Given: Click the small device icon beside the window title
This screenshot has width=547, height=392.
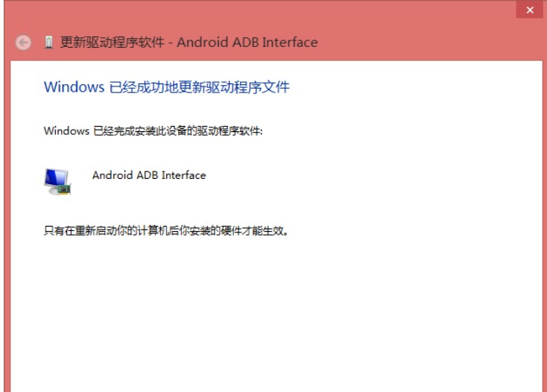Looking at the screenshot, I should pyautogui.click(x=48, y=42).
